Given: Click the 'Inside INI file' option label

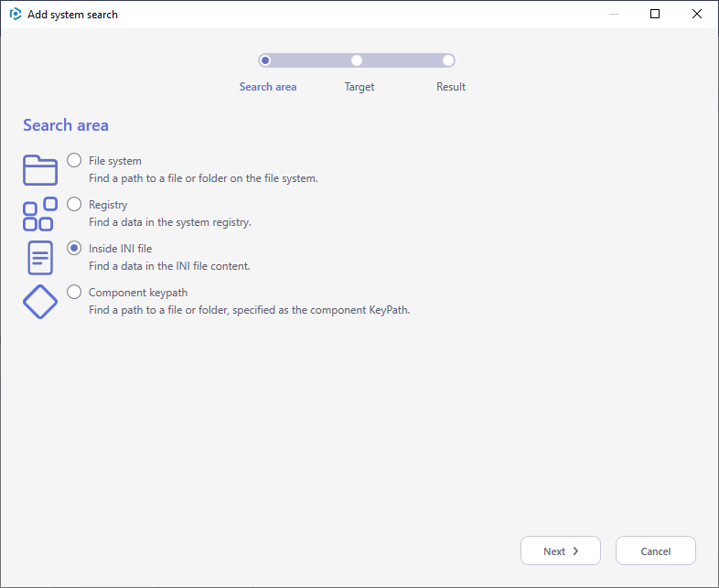Looking at the screenshot, I should (120, 249).
